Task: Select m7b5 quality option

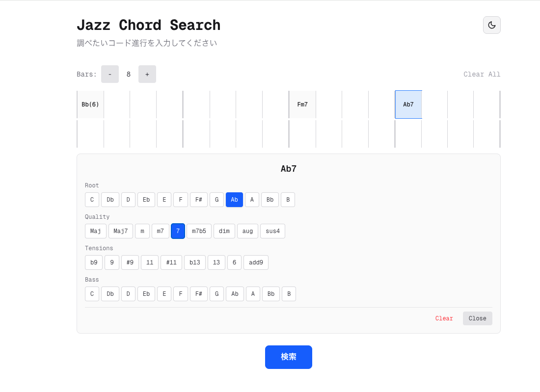Action: point(199,231)
